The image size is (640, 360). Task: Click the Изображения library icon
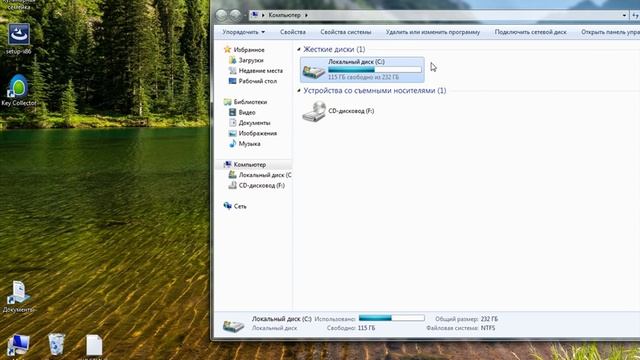232,133
